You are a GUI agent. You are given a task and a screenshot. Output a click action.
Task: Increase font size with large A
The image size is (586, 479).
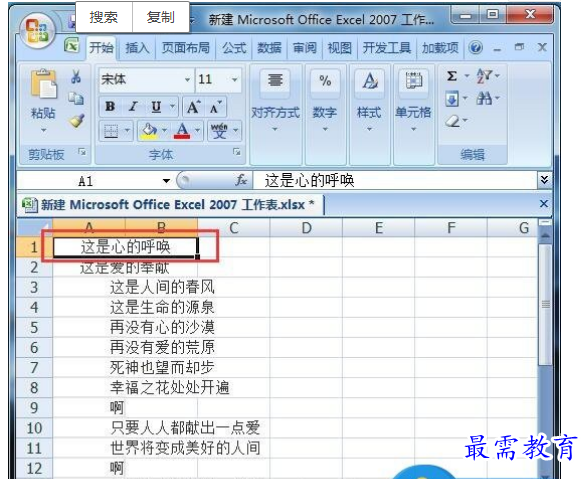point(194,107)
